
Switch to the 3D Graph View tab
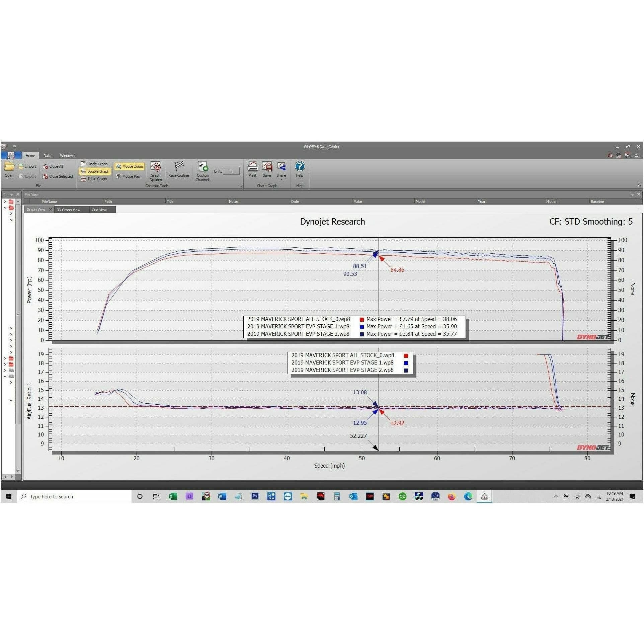(68, 210)
